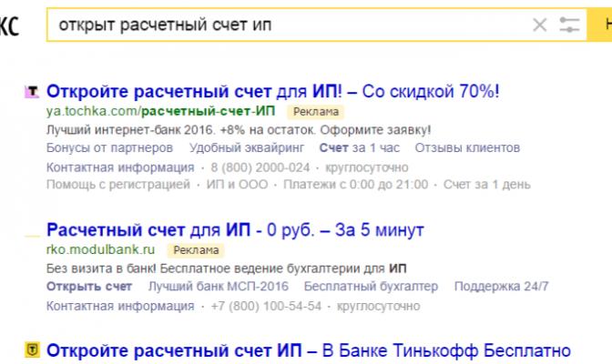Open rko.modulbank.ru URL link
The height and width of the screenshot is (364, 612).
[x=101, y=249]
